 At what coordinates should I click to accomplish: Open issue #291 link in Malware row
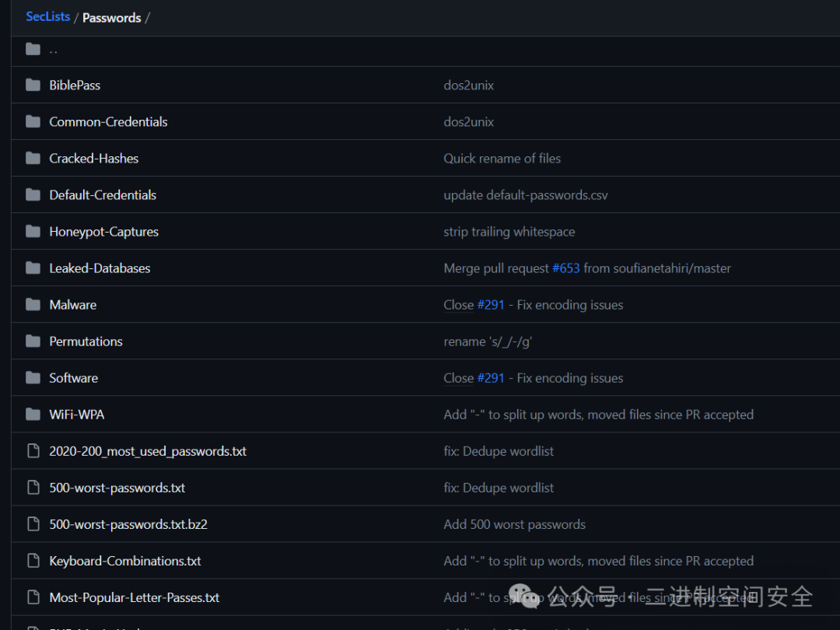pos(491,304)
